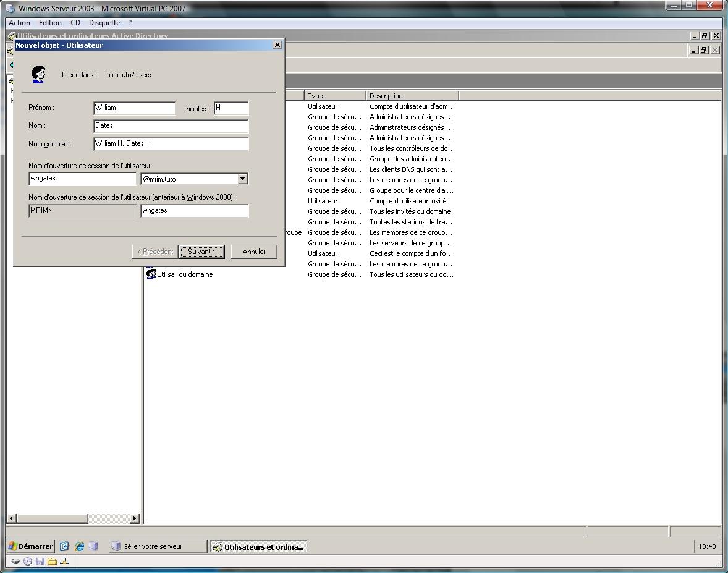Launch Internet Explorer from the quick launch
This screenshot has height=573, width=728.
80,546
